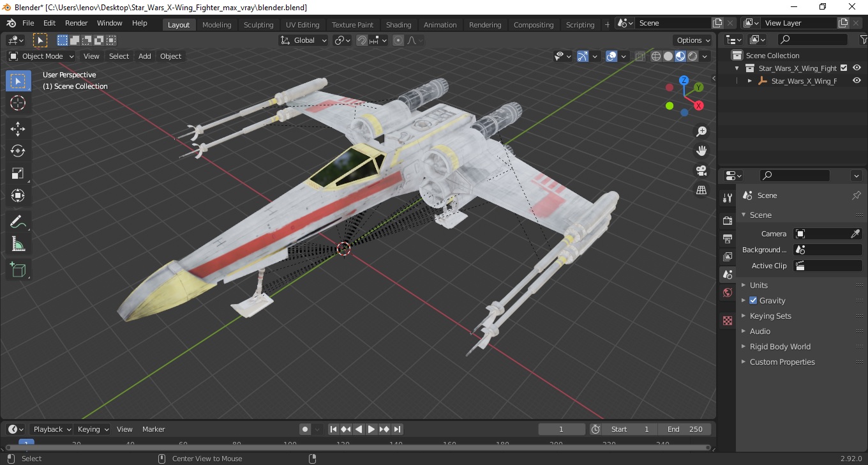Open the Render menu

(76, 23)
